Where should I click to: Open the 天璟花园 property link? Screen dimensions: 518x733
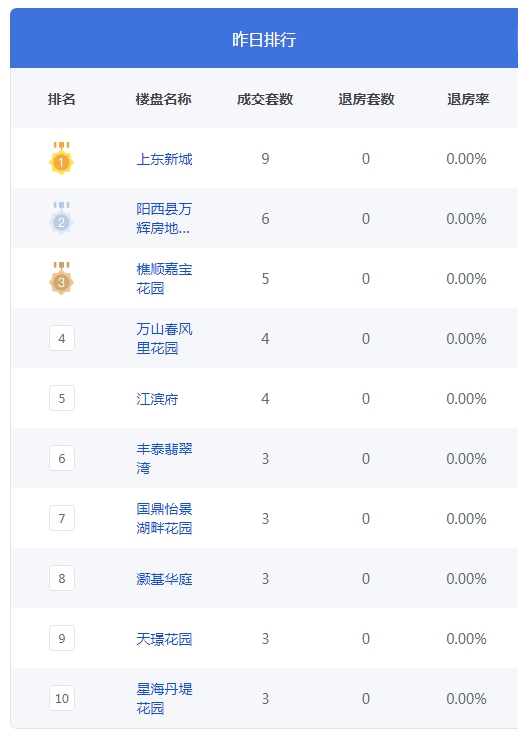pos(164,639)
